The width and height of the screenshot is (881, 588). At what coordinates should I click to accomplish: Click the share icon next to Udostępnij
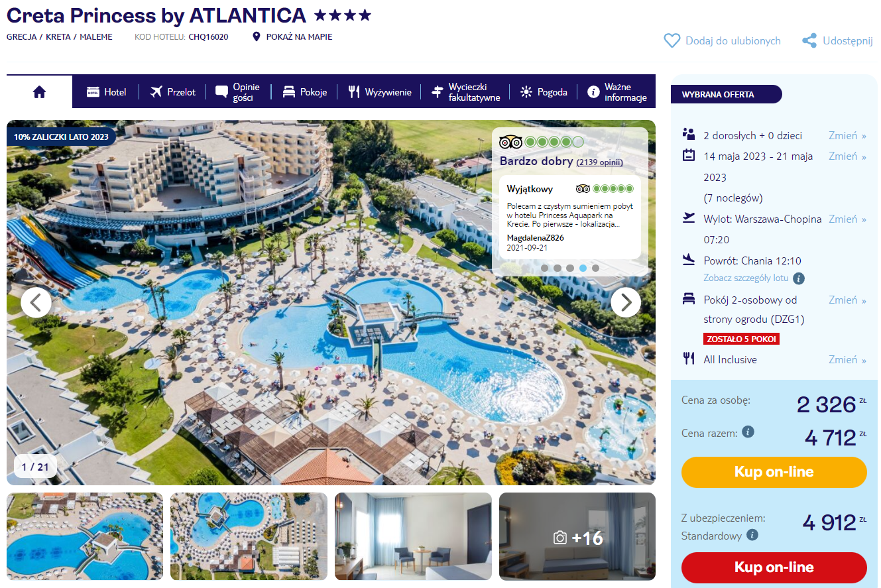pos(809,41)
